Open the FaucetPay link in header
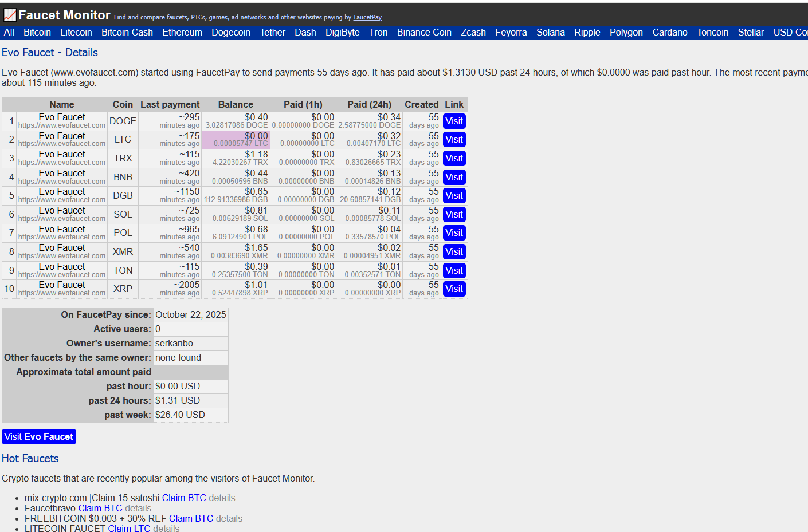This screenshot has height=532, width=808. point(367,18)
